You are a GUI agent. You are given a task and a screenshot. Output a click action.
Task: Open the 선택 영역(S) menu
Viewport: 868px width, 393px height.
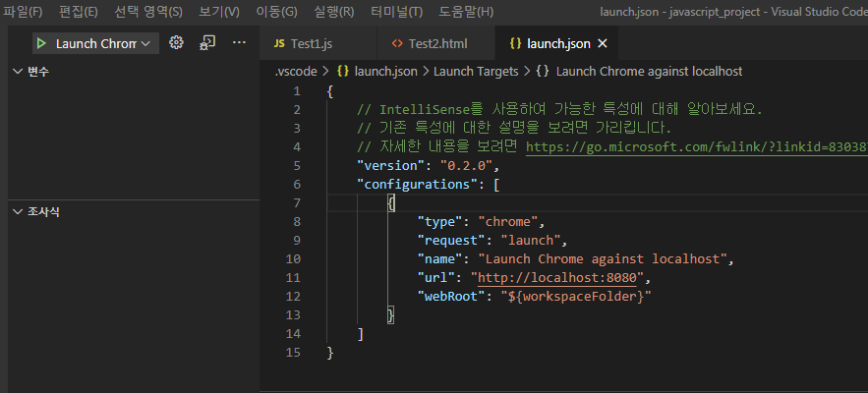click(148, 12)
